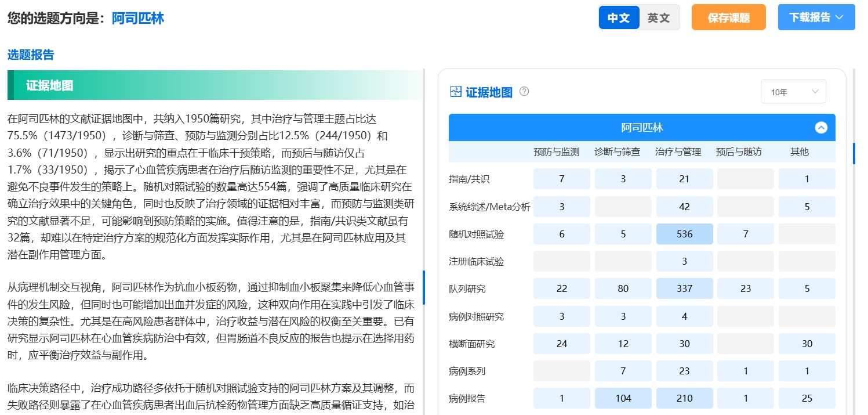Switch language to 英文
868x415 pixels.
pos(659,17)
